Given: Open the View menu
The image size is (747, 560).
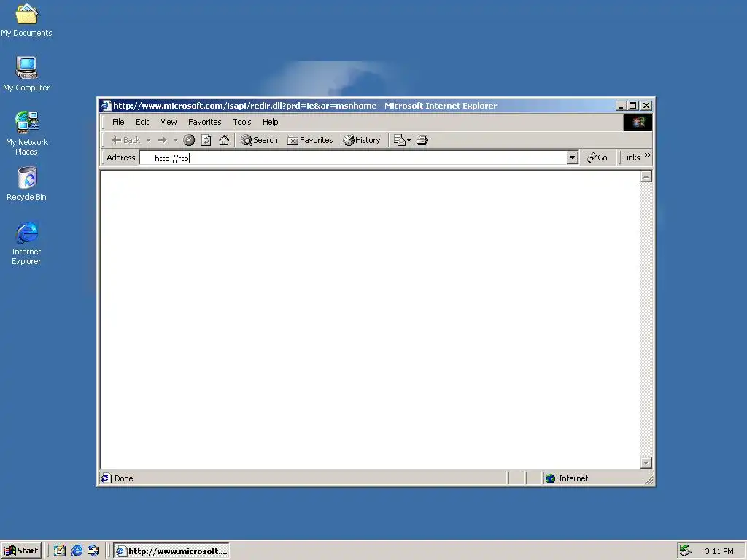Looking at the screenshot, I should click(169, 122).
